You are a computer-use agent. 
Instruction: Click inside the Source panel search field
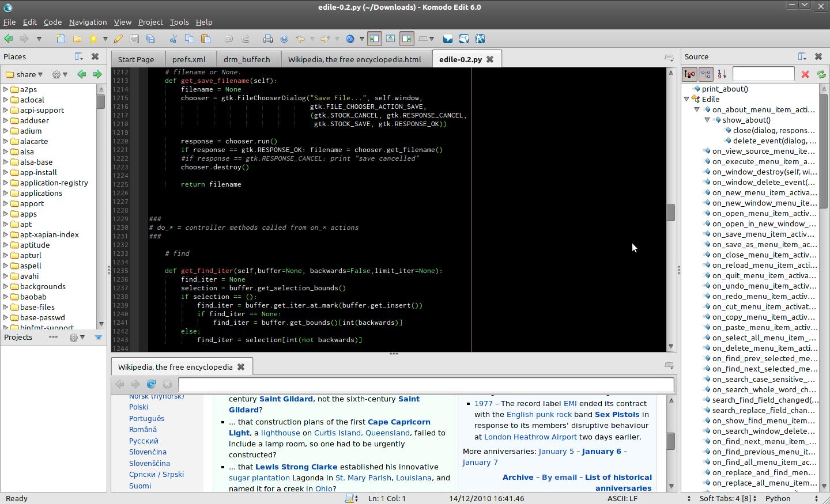pyautogui.click(x=764, y=73)
